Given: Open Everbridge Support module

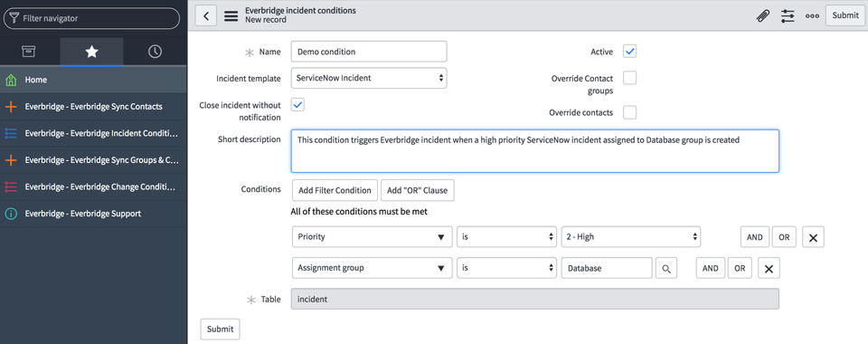Looking at the screenshot, I should point(93,214).
